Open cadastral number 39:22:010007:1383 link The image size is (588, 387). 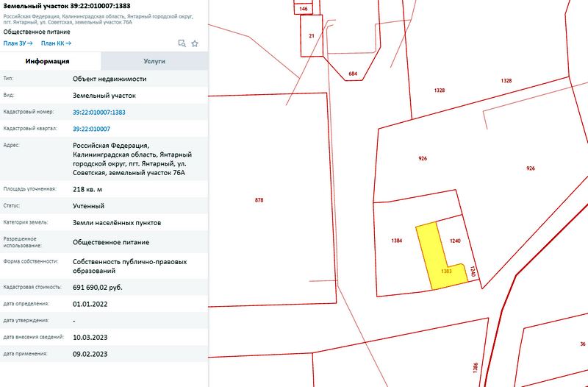(99, 113)
